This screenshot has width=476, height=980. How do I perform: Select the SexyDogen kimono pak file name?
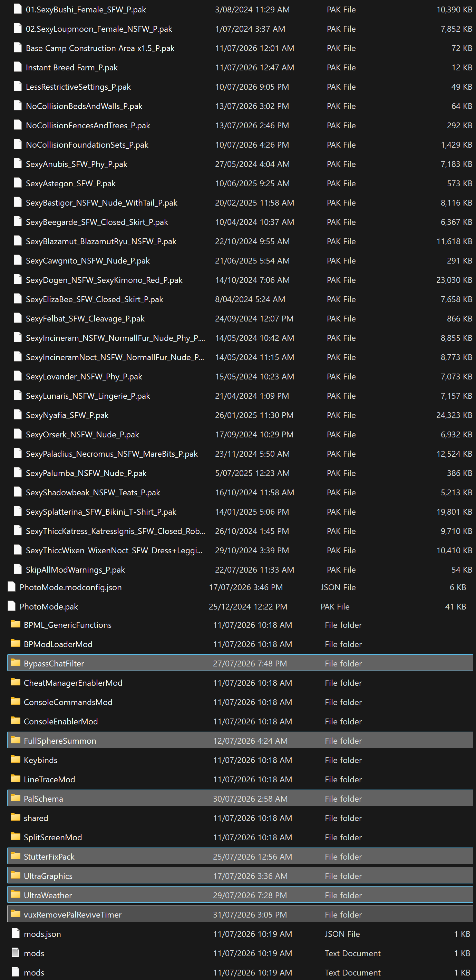[104, 280]
